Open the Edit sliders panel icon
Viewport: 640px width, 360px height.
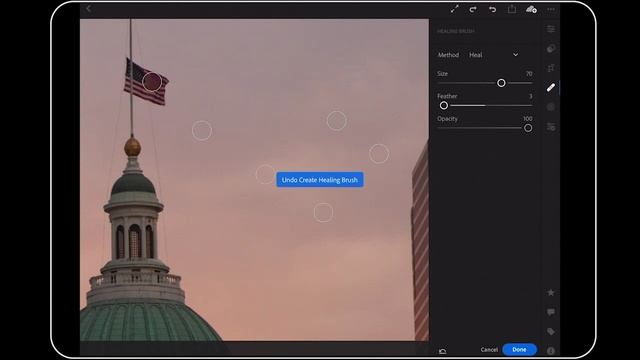coord(551,29)
